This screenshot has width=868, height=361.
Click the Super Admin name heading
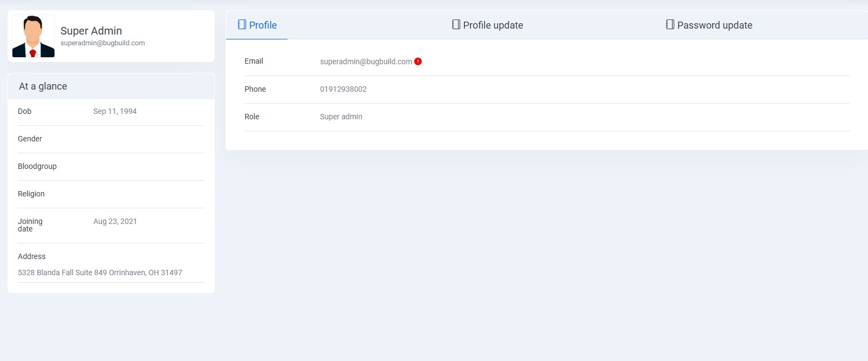tap(91, 31)
